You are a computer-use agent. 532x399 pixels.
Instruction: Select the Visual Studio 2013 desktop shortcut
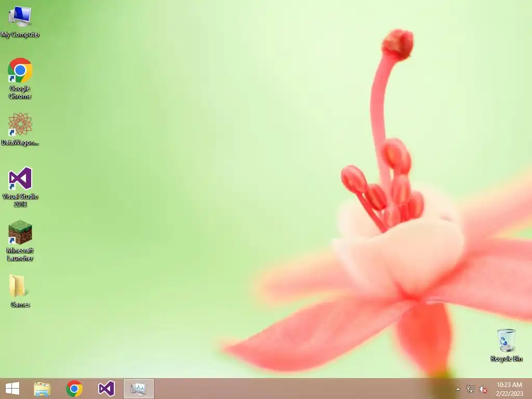click(x=20, y=187)
